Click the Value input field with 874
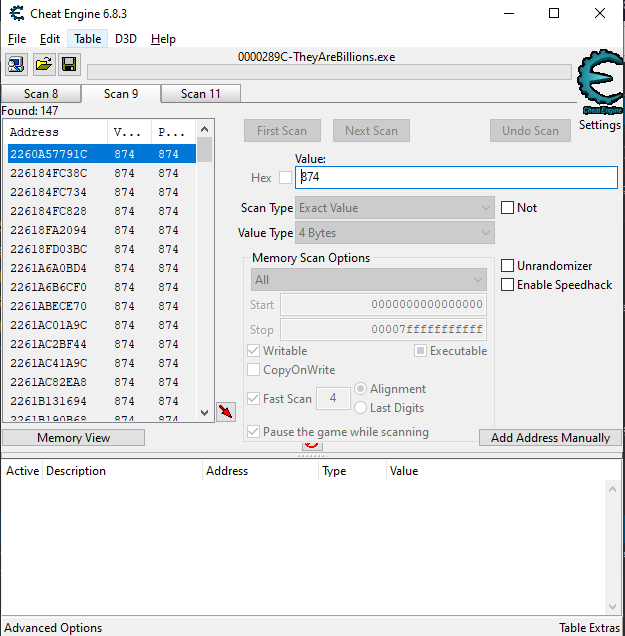The height and width of the screenshot is (636, 625). [456, 177]
